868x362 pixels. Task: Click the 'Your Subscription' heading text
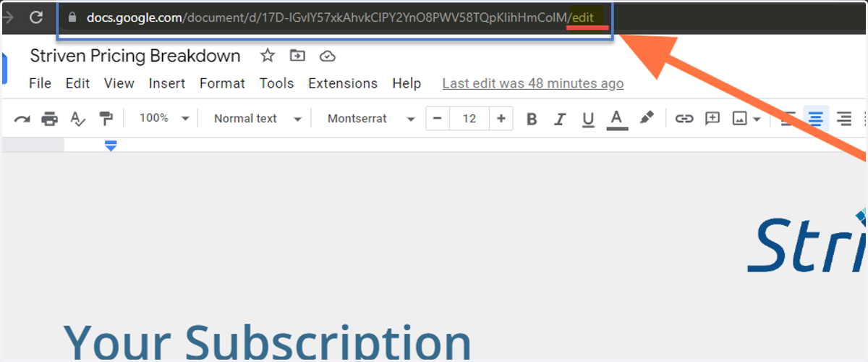tap(267, 342)
